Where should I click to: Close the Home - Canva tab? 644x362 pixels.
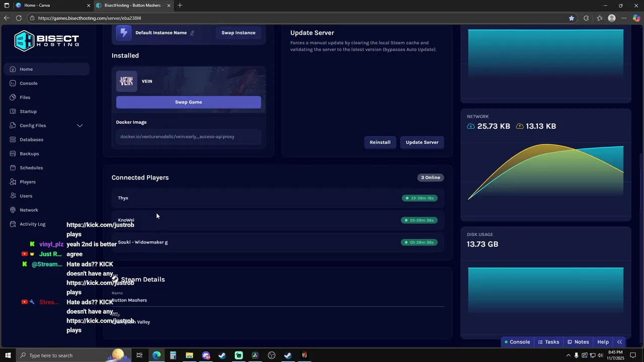tap(89, 6)
